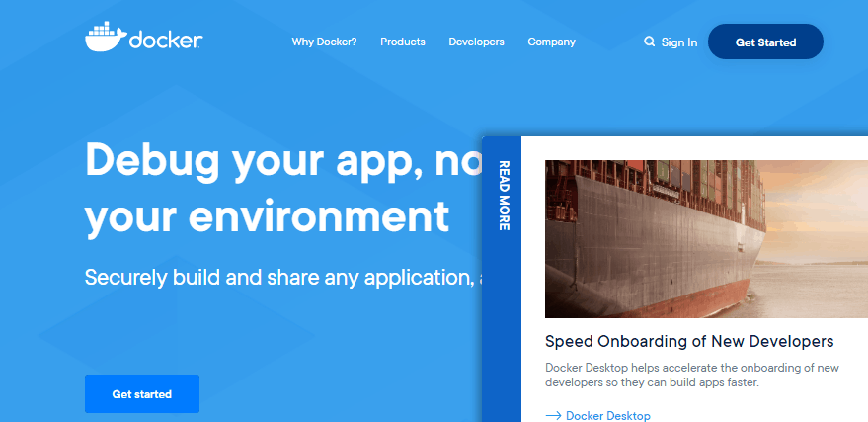Open the Products menu
868x422 pixels.
403,42
